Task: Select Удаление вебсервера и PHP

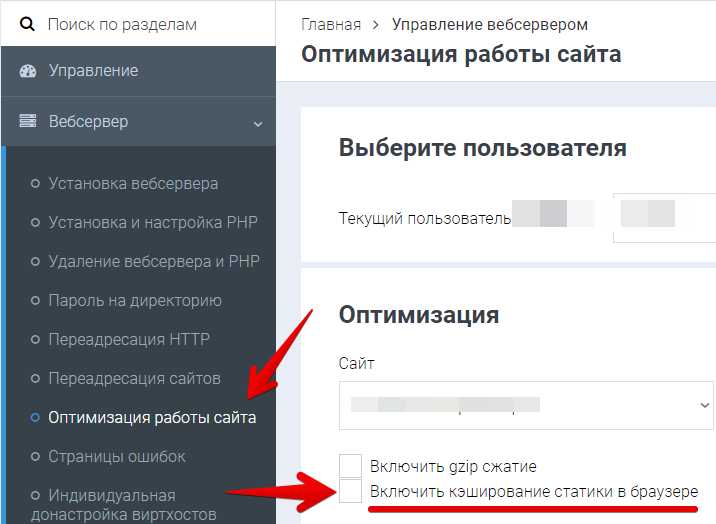Action: (153, 261)
